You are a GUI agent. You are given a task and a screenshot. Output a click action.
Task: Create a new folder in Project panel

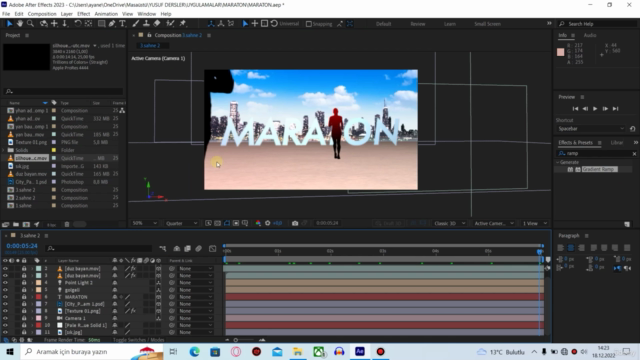point(16,224)
